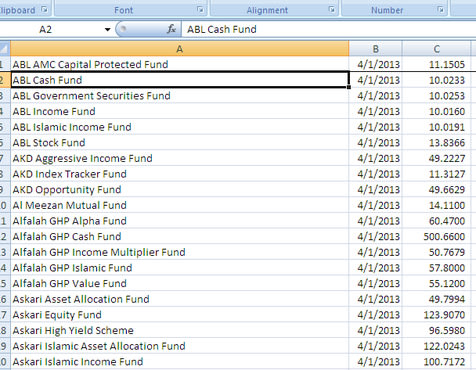Select cell Askari Asset Allocation Fund
This screenshot has width=476, height=370.
(180, 299)
